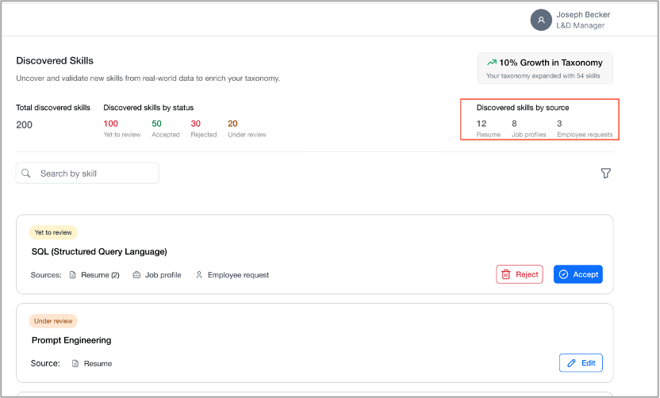Open SQL (Structured Query Language) skill title

click(99, 252)
